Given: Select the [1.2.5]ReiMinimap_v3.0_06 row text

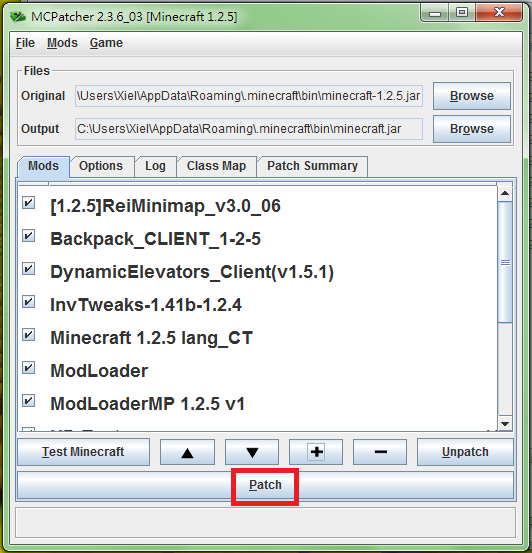Looking at the screenshot, I should tap(165, 206).
